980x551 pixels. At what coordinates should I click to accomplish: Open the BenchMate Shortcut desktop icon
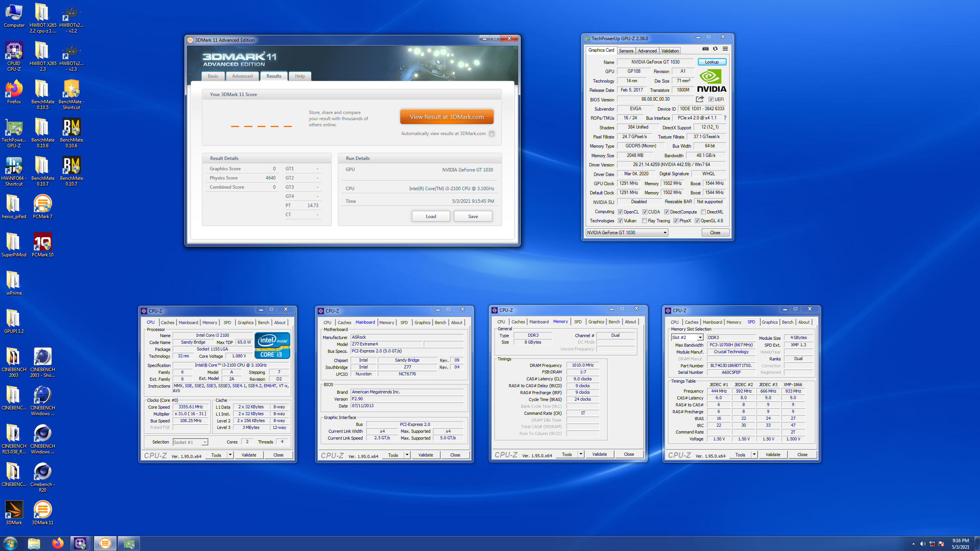click(72, 95)
